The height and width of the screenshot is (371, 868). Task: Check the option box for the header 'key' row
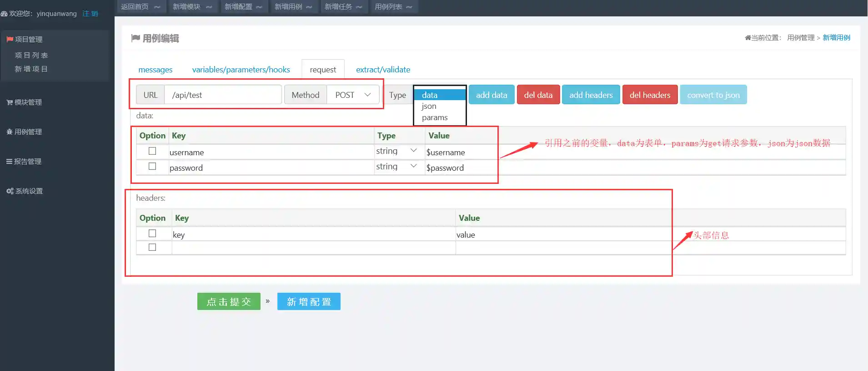pyautogui.click(x=152, y=234)
